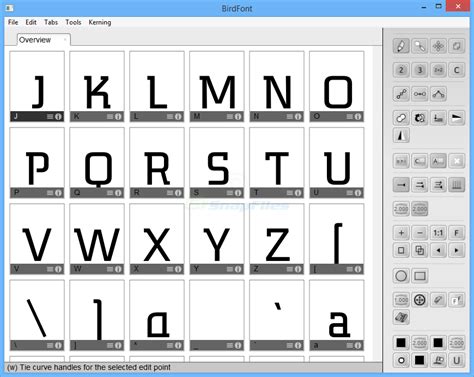
Task: Select the point insertion tool next to the pen
Action: tap(420, 46)
